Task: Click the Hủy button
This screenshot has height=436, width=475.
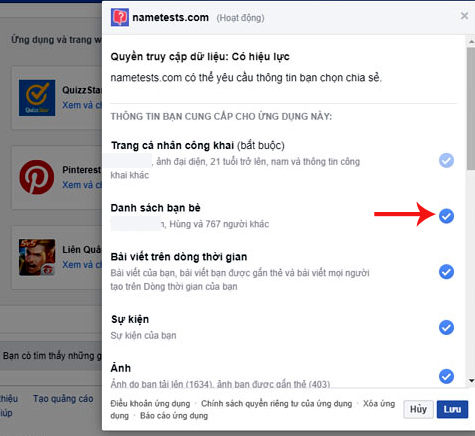Action: click(x=418, y=409)
